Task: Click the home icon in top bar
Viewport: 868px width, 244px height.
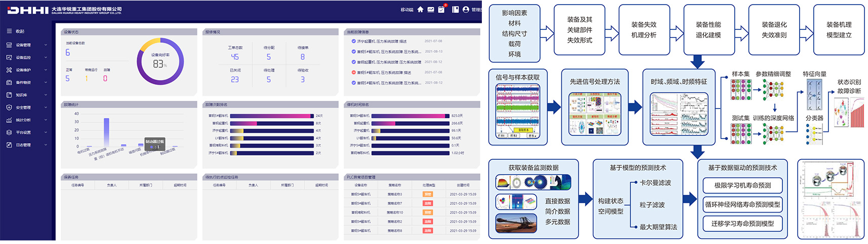Action: pyautogui.click(x=420, y=10)
